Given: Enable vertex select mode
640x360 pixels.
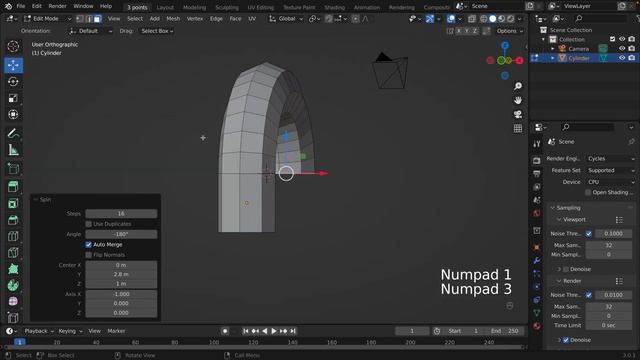Looking at the screenshot, I should 80,19.
